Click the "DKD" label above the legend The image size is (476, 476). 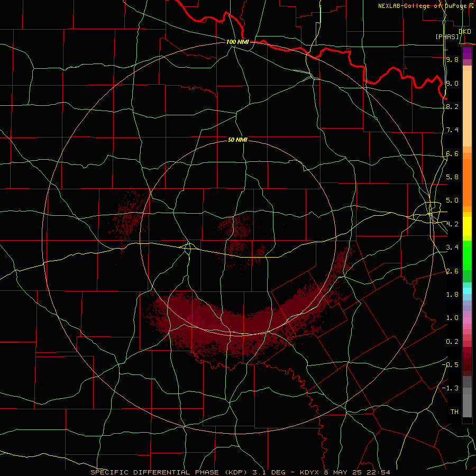point(465,31)
